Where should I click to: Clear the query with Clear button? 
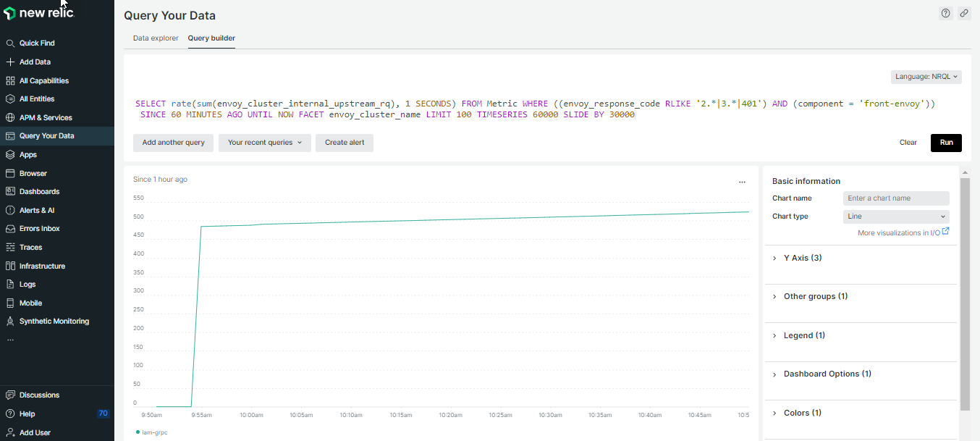click(908, 143)
